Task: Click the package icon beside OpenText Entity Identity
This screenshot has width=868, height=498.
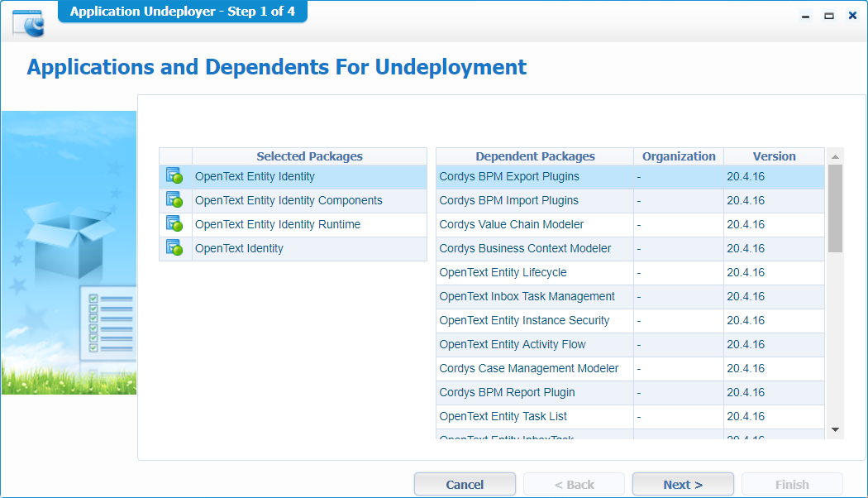Action: tap(175, 176)
